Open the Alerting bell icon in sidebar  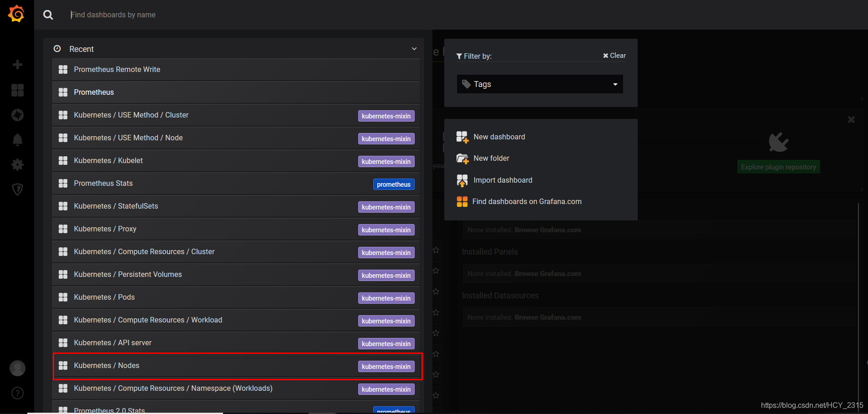pyautogui.click(x=17, y=140)
